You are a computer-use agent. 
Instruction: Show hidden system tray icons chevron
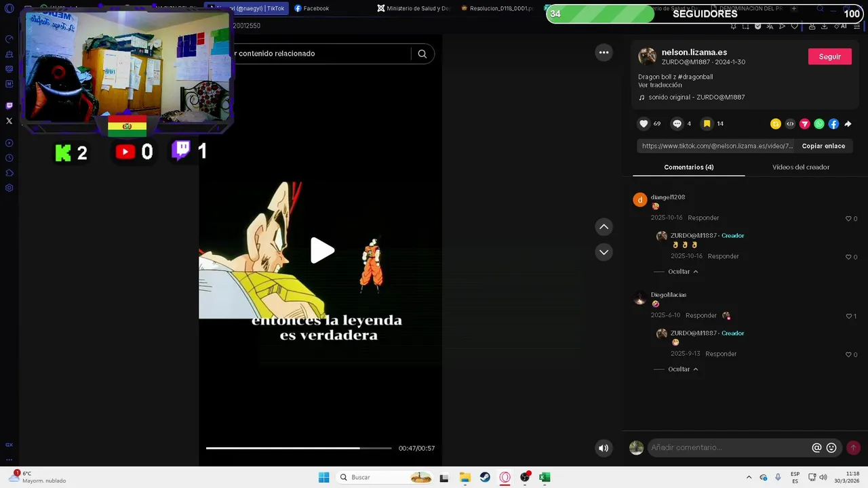[x=749, y=477]
